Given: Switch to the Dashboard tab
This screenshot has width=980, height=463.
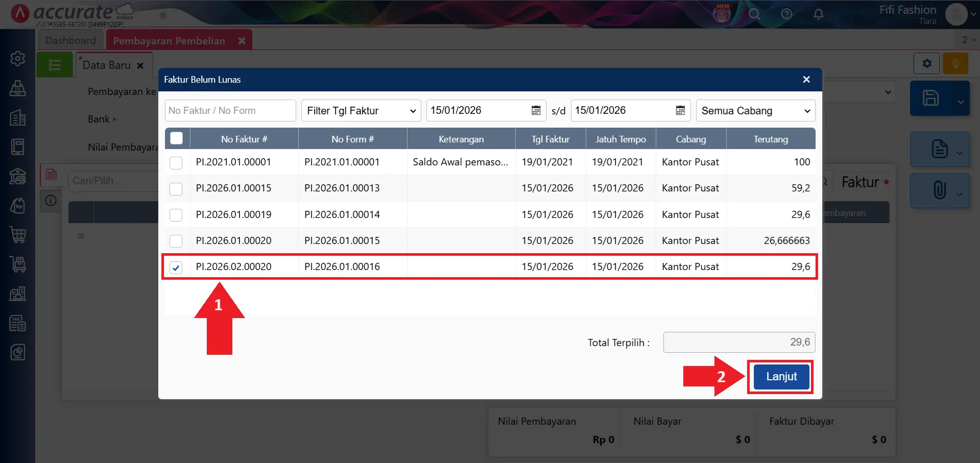Looking at the screenshot, I should coord(70,40).
